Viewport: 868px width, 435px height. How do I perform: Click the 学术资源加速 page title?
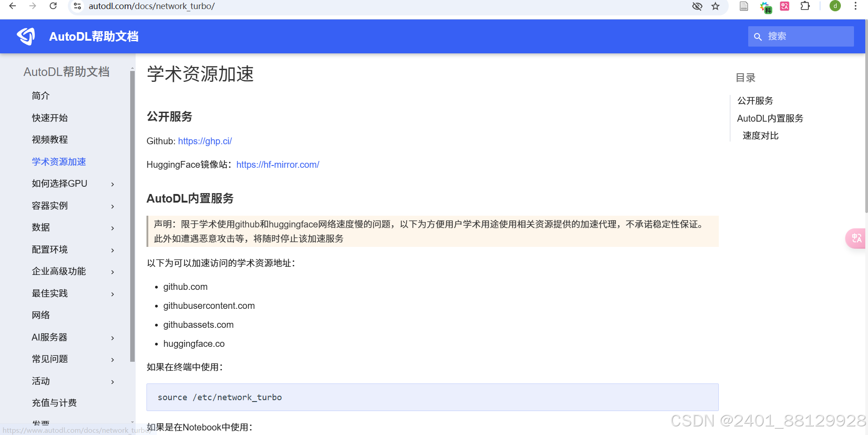pos(200,74)
